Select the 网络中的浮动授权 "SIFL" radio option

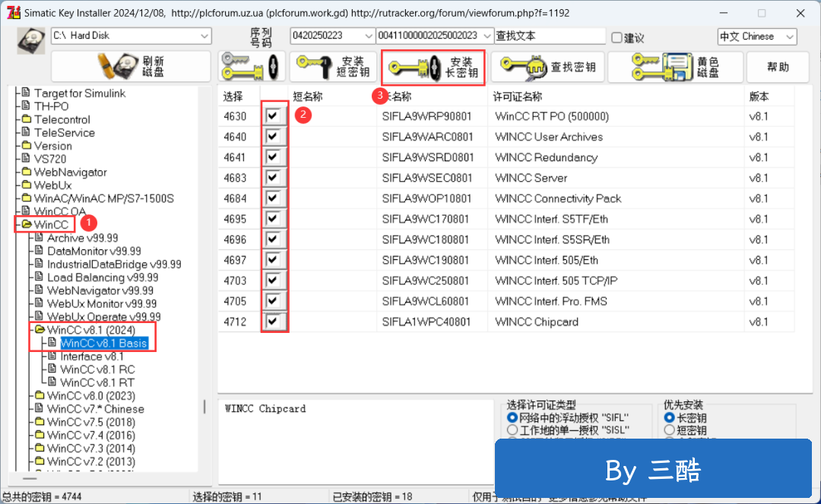[x=512, y=417]
